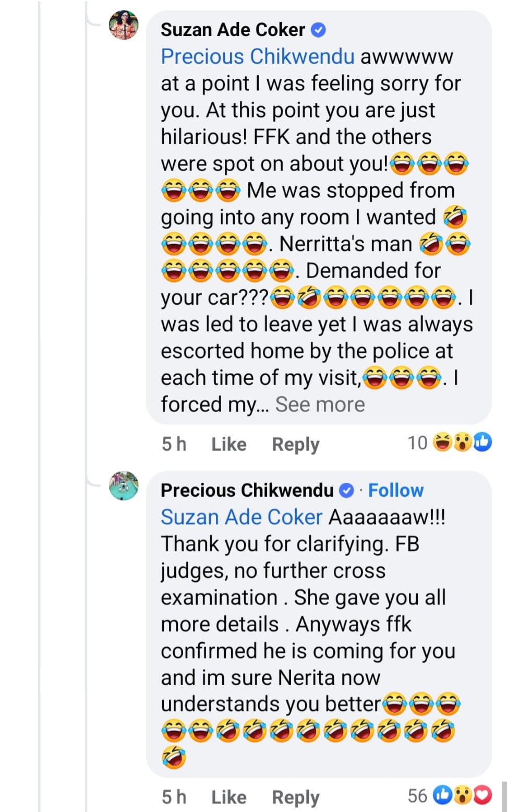Click verified badge beside Precious Chikwendu name
The image size is (507, 812).
pyautogui.click(x=346, y=491)
